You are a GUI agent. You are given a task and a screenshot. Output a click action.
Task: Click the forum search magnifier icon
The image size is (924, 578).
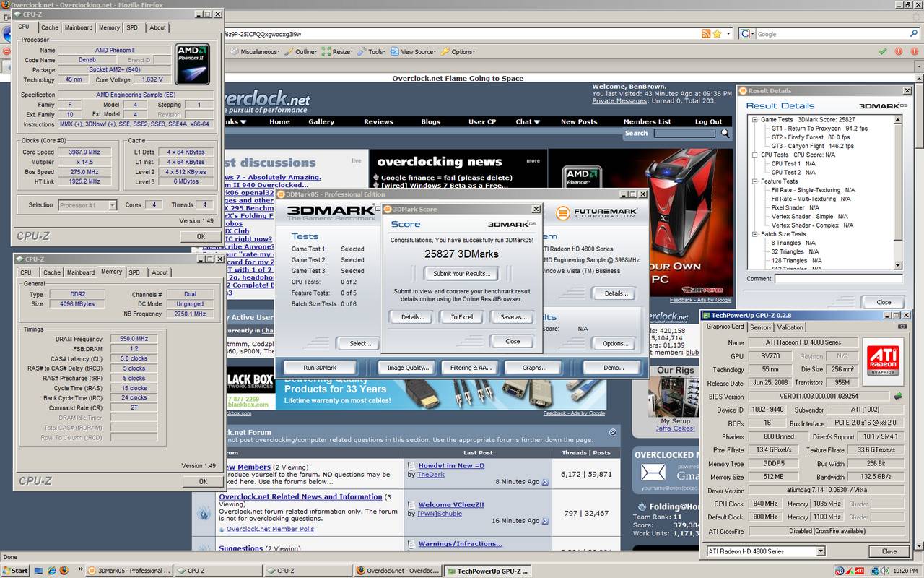725,133
